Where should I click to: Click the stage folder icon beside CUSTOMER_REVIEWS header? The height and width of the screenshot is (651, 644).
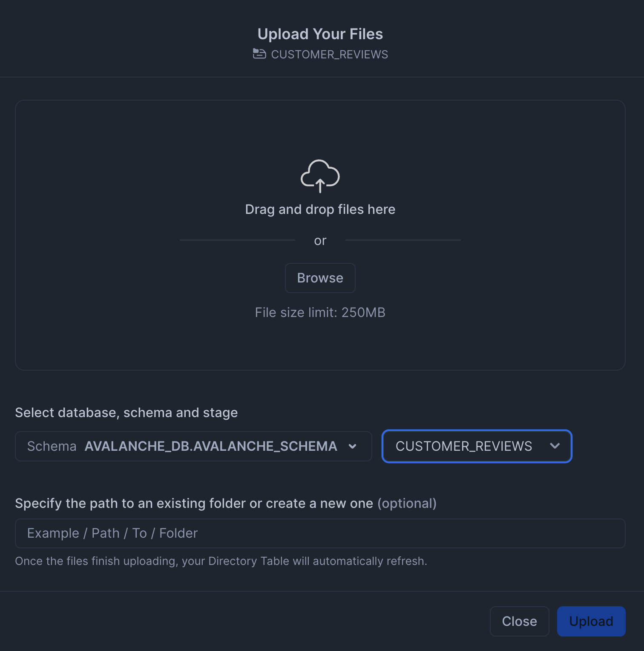point(259,54)
